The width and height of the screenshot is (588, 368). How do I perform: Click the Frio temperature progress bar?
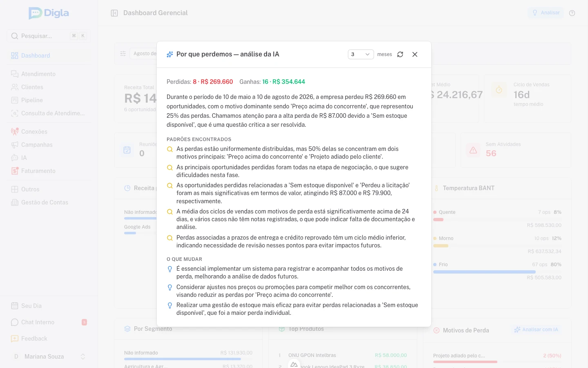click(497, 272)
